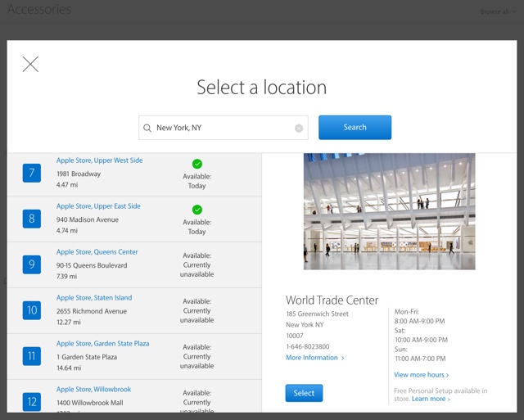Click the 2655 Richmond Avenue address
524x420 pixels.
(x=92, y=311)
